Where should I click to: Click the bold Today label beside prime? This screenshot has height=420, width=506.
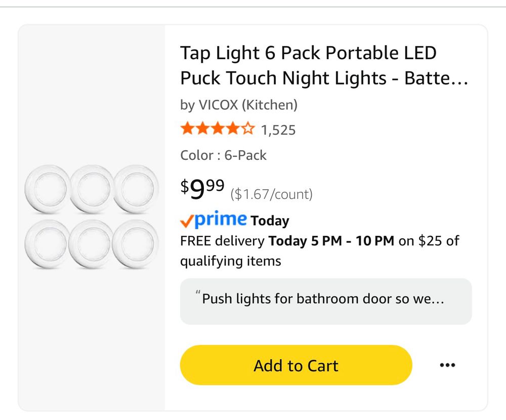tap(270, 221)
